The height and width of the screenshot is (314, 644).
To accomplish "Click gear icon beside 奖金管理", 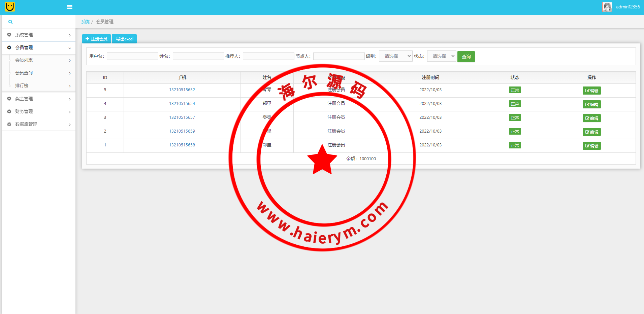I will click(9, 99).
